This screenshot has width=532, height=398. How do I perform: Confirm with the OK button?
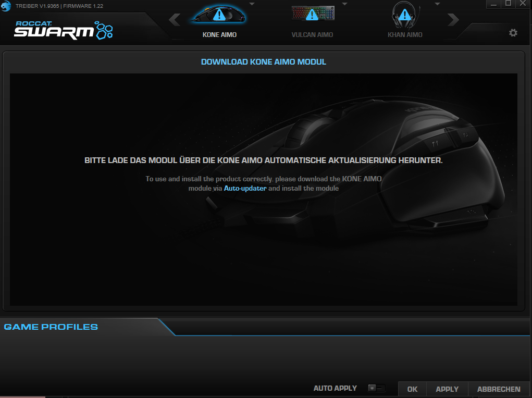412,389
